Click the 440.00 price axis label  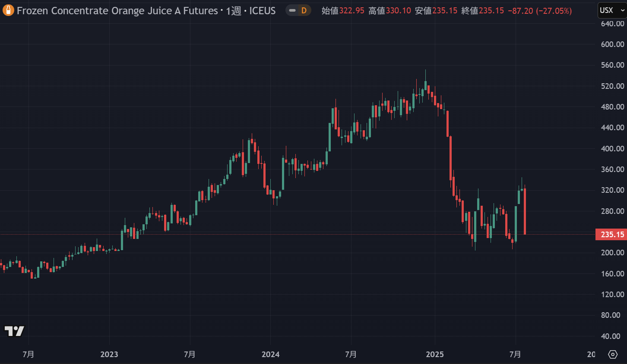(612, 128)
